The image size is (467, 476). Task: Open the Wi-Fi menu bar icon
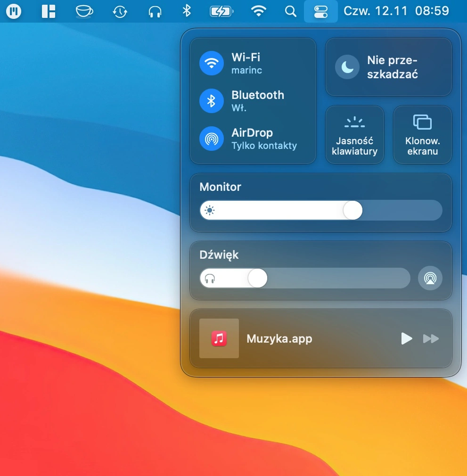tap(259, 11)
